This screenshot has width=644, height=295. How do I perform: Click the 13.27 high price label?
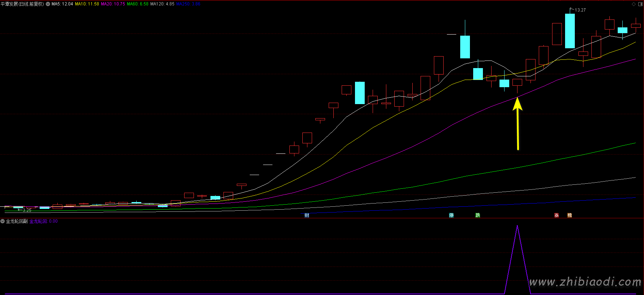[580, 10]
